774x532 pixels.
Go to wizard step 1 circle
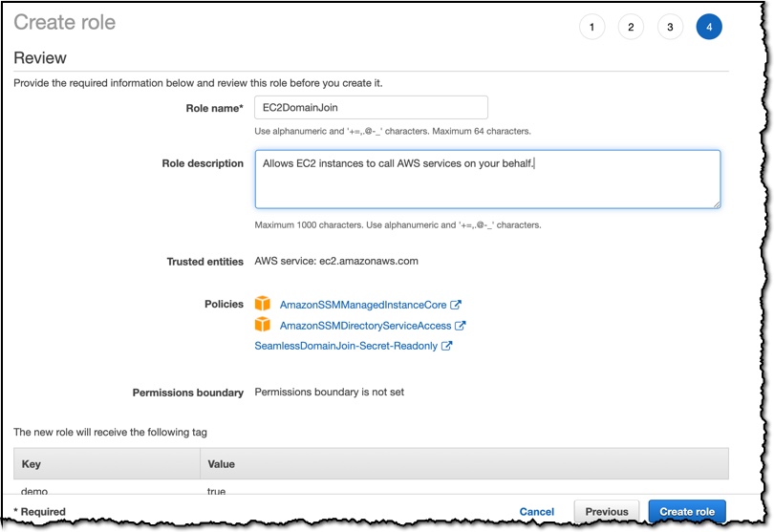point(591,27)
